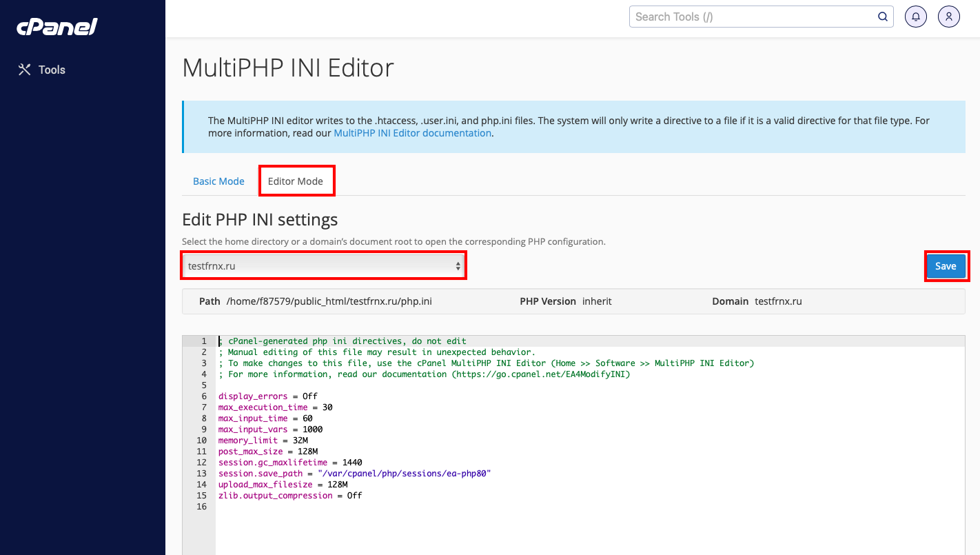Click the cPanel logo
980x555 pixels.
(57, 27)
